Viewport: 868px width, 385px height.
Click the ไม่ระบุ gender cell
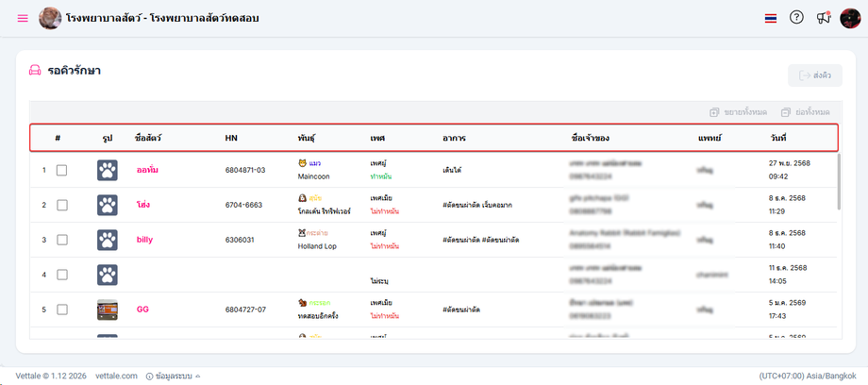[379, 281]
